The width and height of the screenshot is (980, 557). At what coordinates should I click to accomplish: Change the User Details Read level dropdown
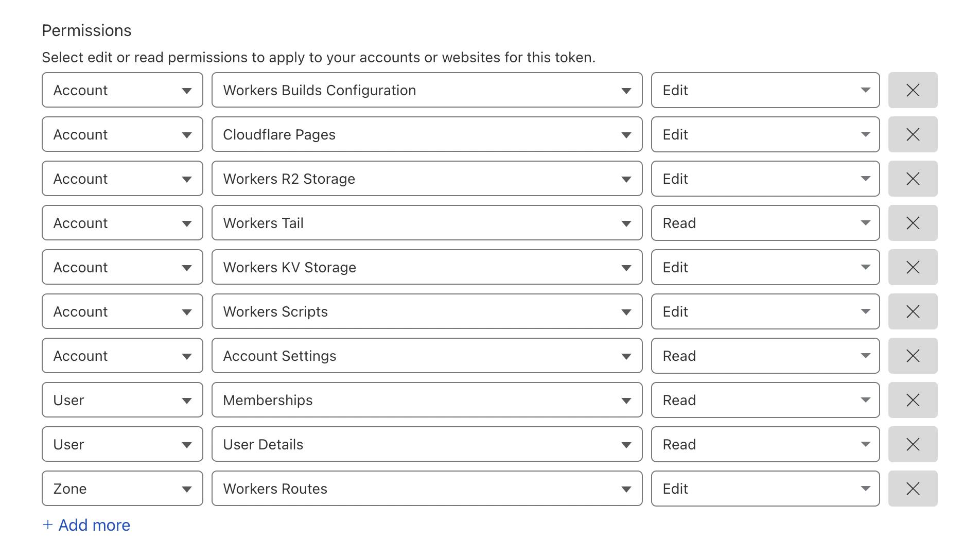click(x=765, y=444)
